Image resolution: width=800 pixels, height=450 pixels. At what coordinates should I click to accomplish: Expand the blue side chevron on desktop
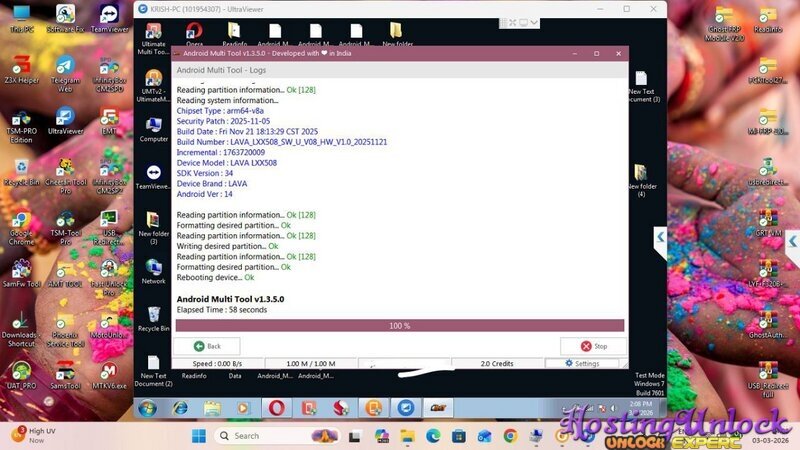(x=660, y=238)
